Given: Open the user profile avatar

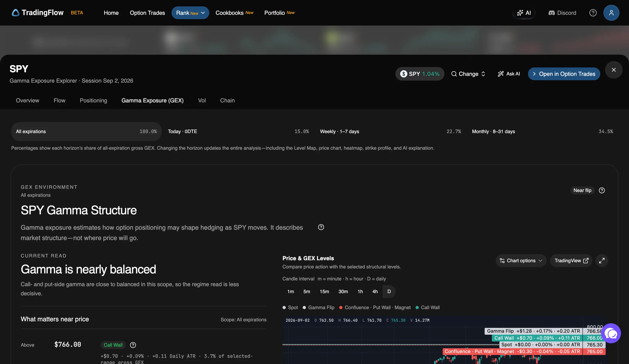Looking at the screenshot, I should [x=611, y=13].
